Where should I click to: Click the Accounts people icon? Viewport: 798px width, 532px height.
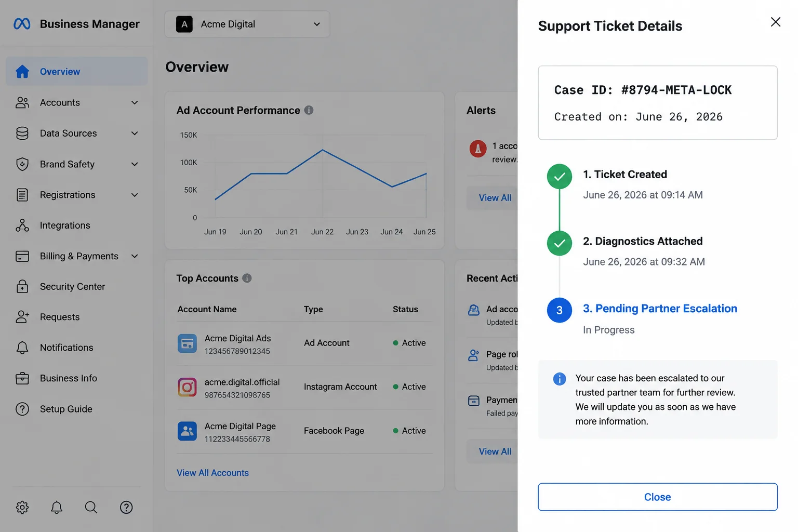pos(22,102)
